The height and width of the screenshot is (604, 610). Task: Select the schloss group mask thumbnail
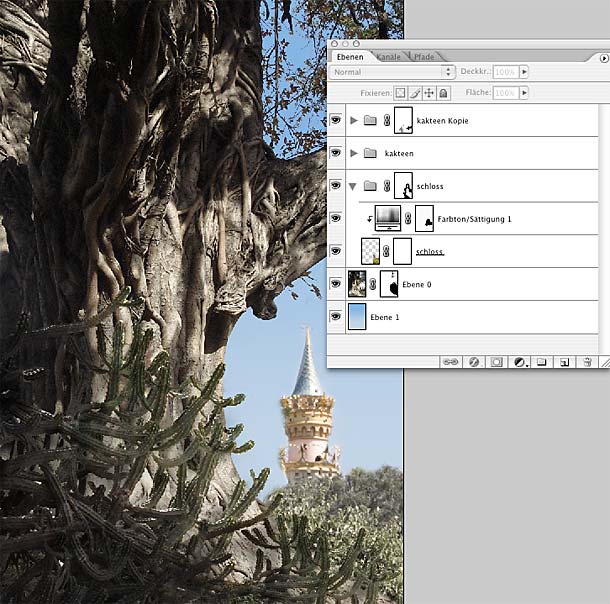click(403, 186)
